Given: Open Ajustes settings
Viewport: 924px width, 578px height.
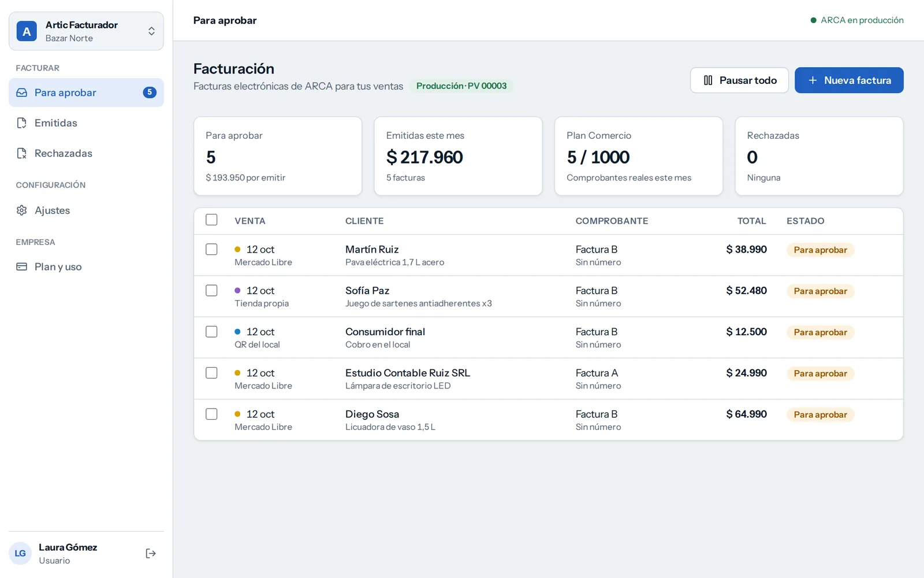Looking at the screenshot, I should point(86,210).
